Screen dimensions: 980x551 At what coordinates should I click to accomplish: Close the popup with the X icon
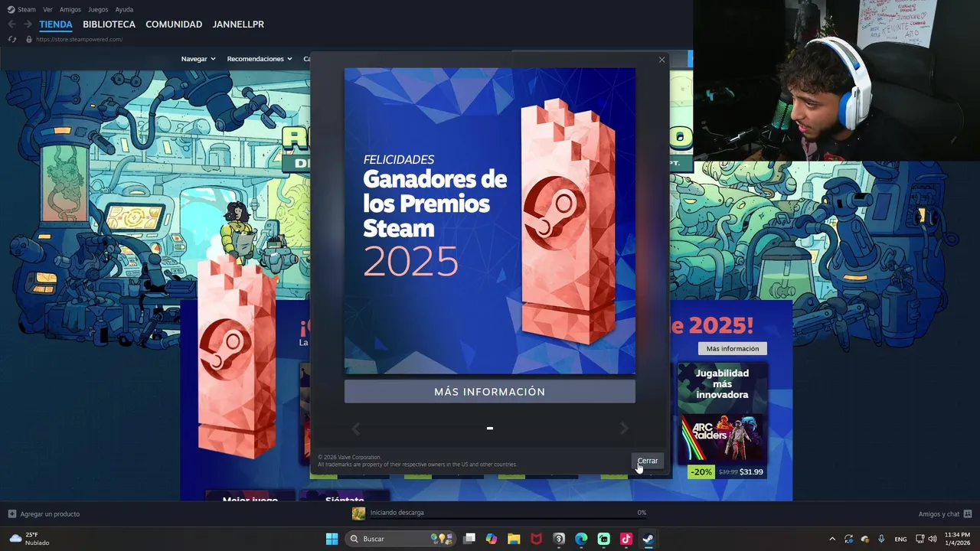pos(662,60)
